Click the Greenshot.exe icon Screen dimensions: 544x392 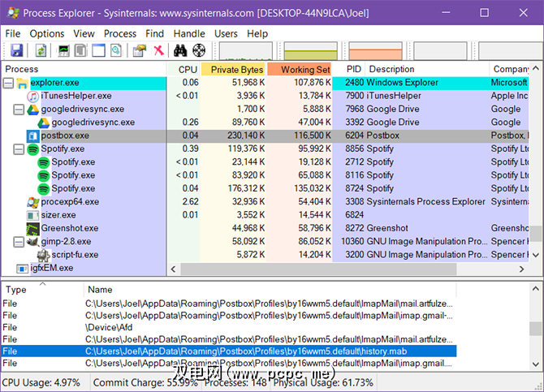[x=33, y=229]
